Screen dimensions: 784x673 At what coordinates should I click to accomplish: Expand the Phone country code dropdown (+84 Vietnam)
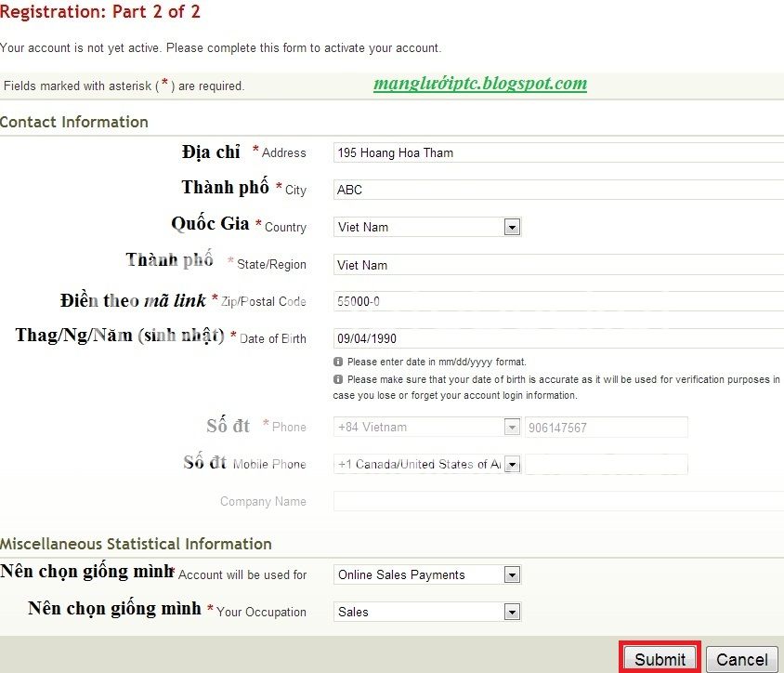pos(511,428)
